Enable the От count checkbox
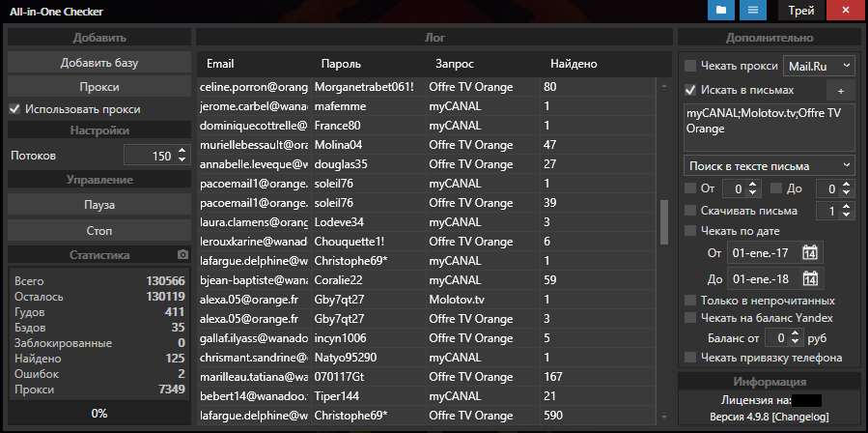The width and height of the screenshot is (868, 433). click(x=690, y=188)
